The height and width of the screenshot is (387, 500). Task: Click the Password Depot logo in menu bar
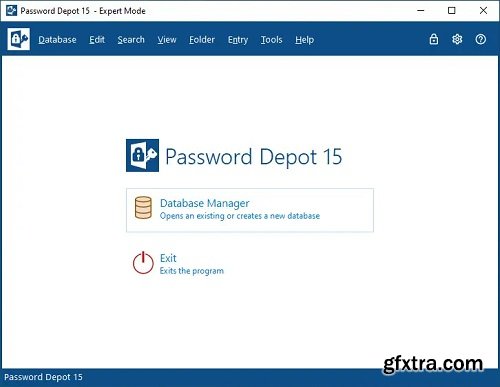(19, 39)
